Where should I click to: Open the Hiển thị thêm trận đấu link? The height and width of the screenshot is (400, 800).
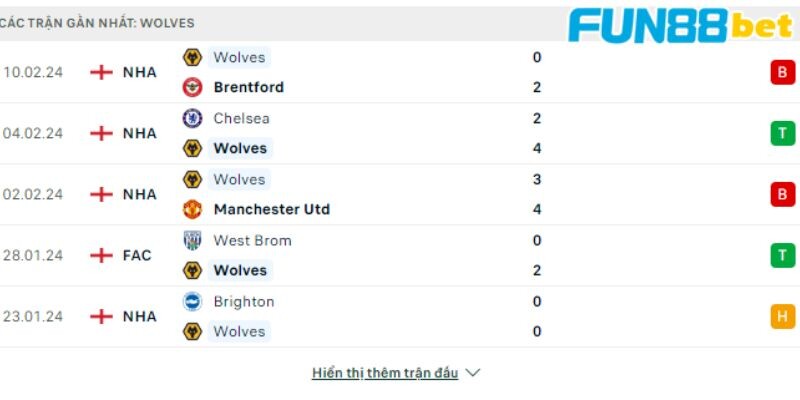(x=385, y=373)
